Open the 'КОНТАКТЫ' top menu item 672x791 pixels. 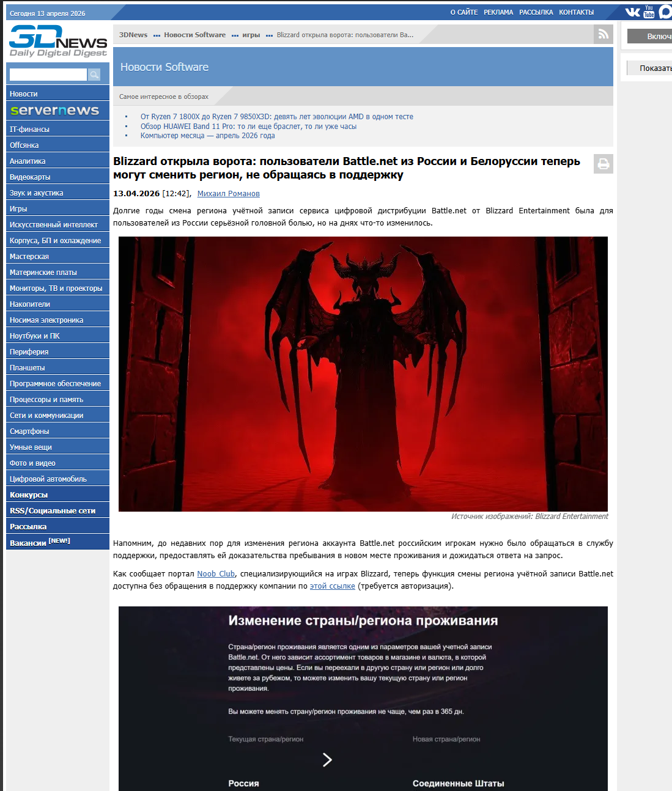coord(576,12)
